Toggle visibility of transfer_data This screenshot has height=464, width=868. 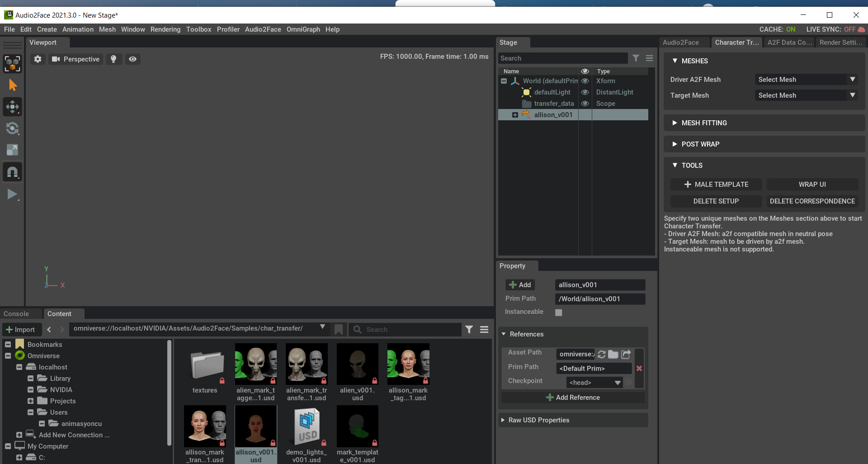(x=585, y=104)
